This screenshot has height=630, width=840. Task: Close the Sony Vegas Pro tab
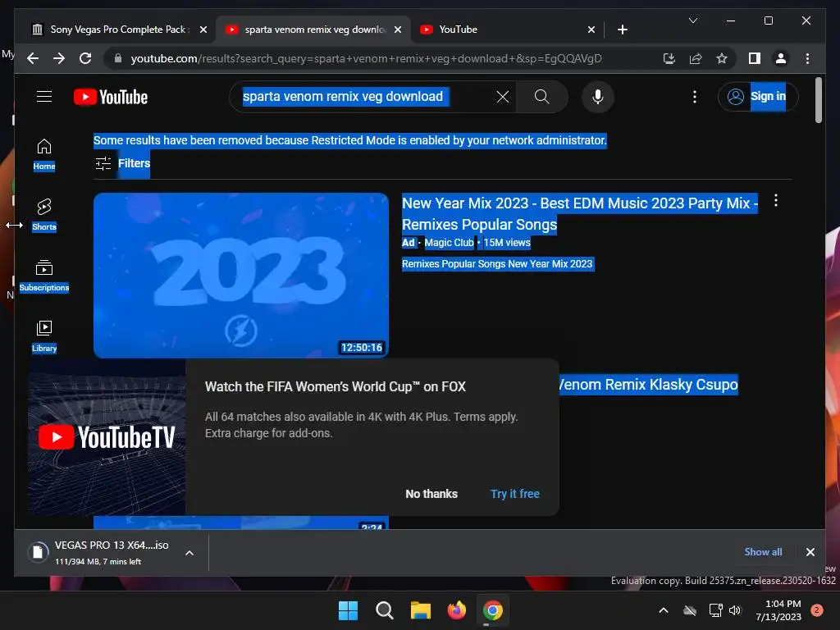[x=203, y=30]
